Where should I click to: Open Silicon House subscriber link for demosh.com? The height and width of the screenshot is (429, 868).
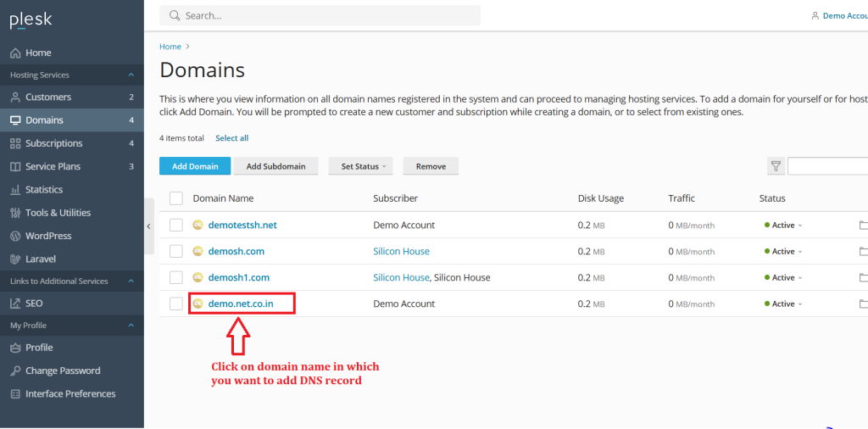coord(401,251)
